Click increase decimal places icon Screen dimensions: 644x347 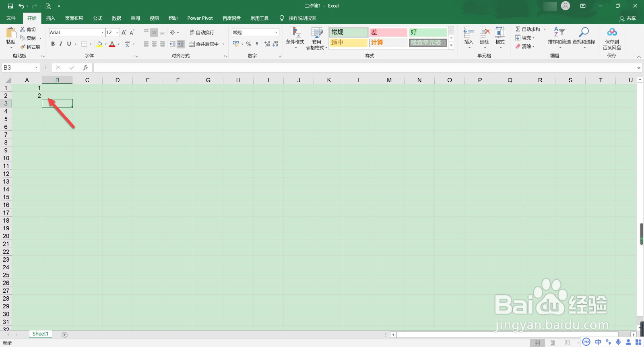click(x=267, y=44)
